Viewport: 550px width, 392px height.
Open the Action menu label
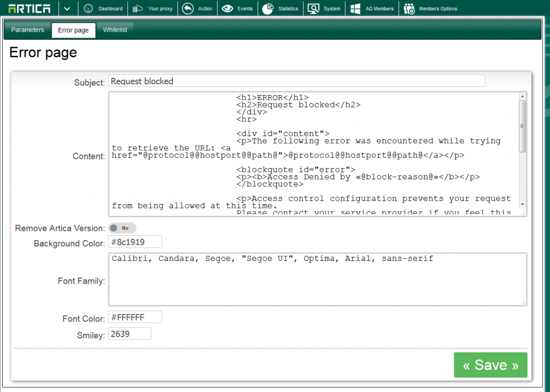click(205, 9)
